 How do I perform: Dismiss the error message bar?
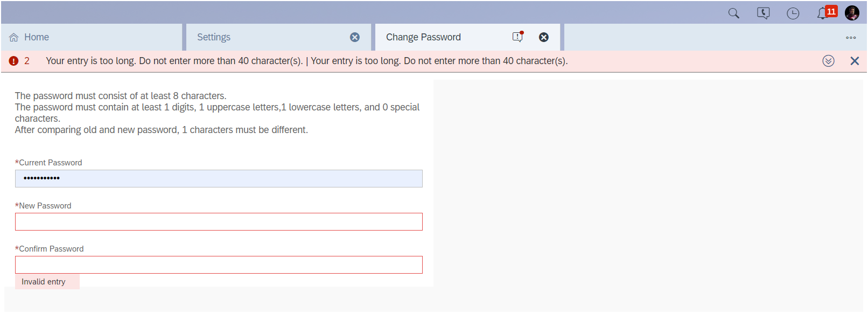pos(855,61)
